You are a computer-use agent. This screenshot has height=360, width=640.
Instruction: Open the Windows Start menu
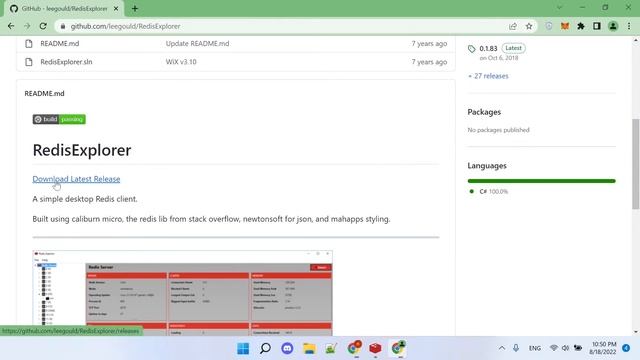point(243,348)
